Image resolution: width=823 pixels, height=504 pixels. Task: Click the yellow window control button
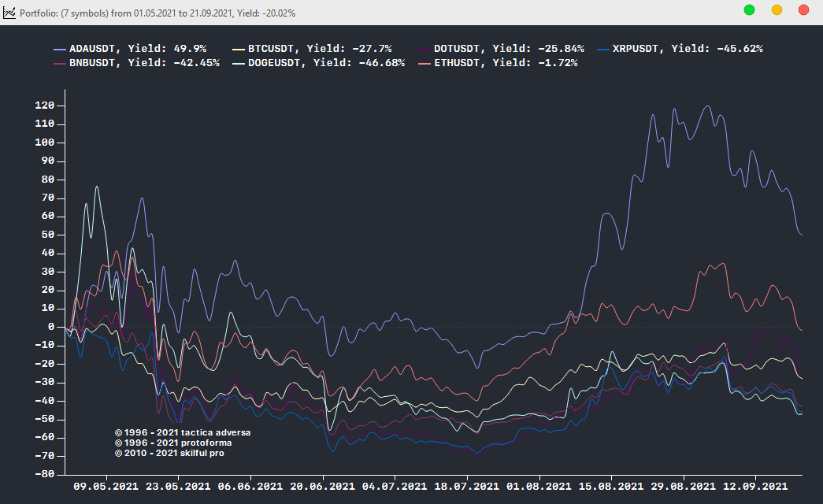[x=777, y=9]
